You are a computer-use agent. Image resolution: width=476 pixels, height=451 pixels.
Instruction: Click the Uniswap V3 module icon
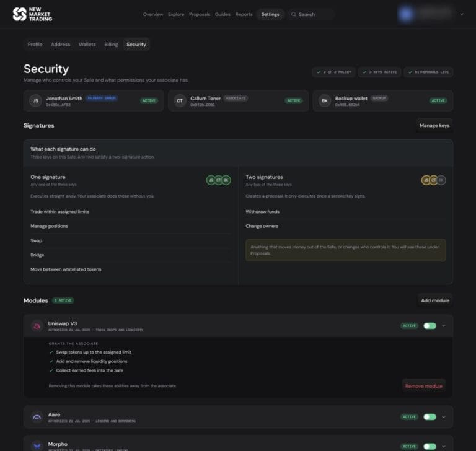(37, 326)
